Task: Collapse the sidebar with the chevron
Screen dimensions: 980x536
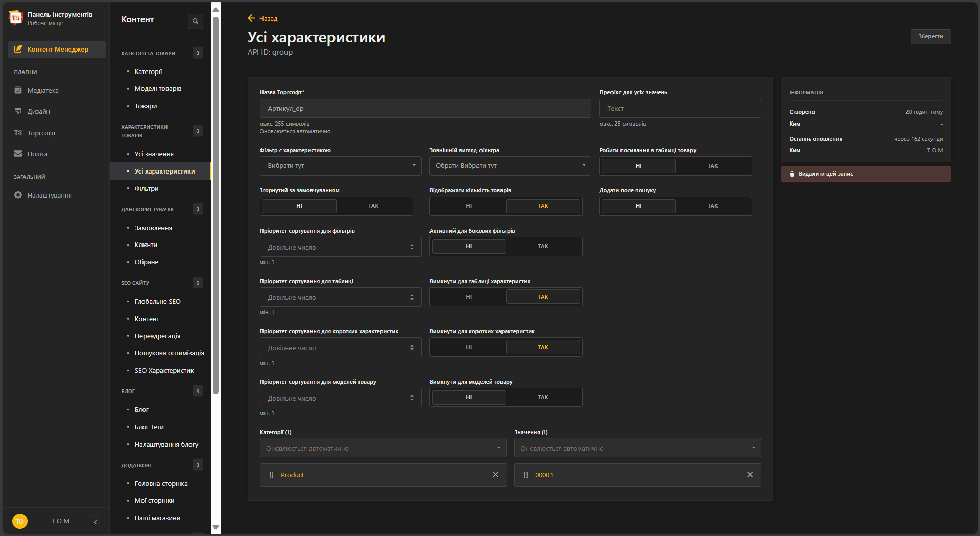Action: (95, 522)
